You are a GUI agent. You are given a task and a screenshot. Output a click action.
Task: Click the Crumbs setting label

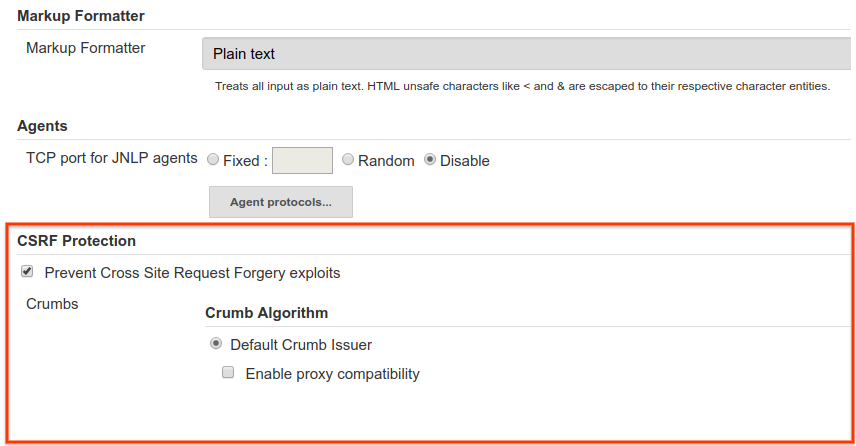[x=52, y=303]
